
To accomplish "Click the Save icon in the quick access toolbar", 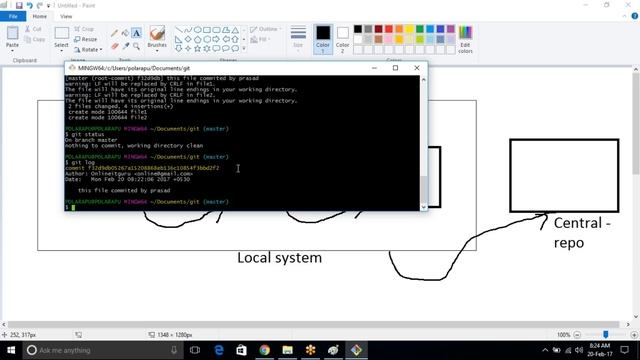I will (x=19, y=5).
